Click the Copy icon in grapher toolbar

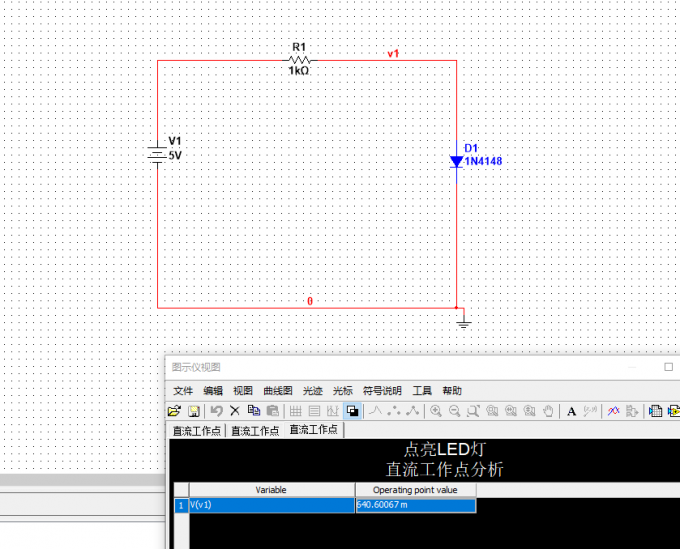coord(254,411)
